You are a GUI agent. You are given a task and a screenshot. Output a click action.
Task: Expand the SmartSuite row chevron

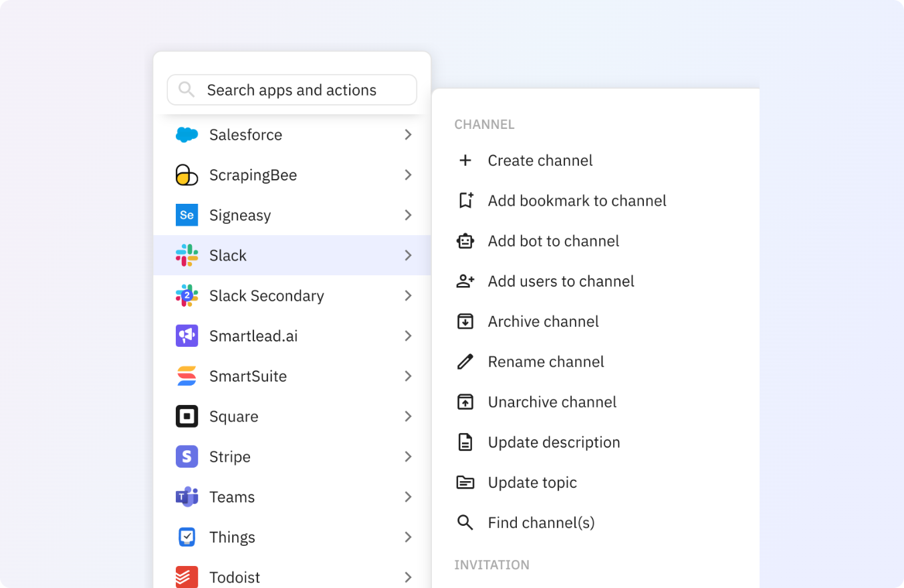click(408, 376)
